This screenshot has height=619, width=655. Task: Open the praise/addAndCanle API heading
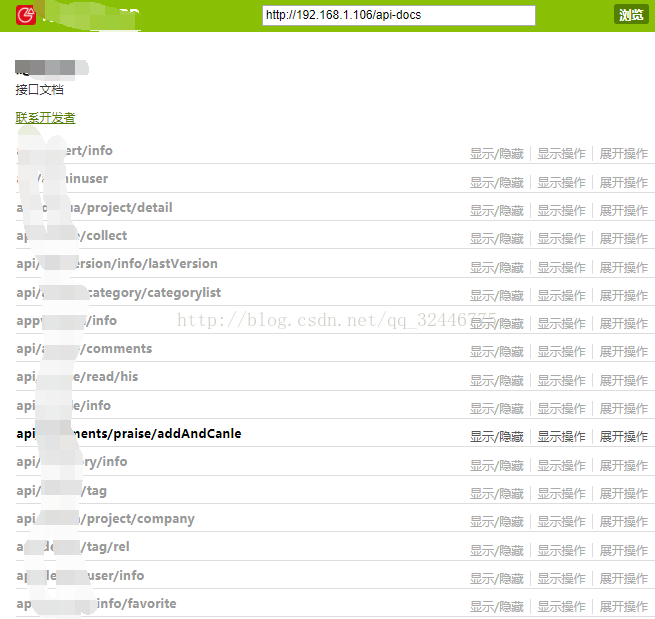point(129,434)
